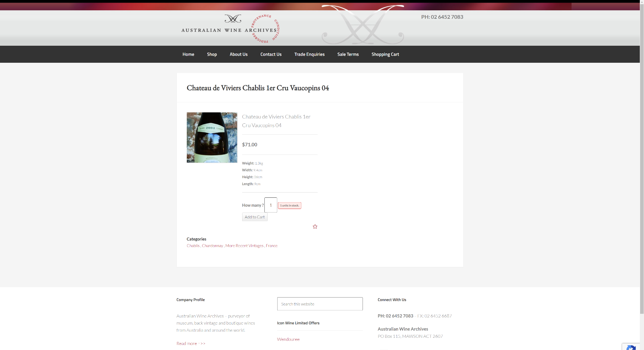Follow the Chardonnay category link

click(x=212, y=246)
